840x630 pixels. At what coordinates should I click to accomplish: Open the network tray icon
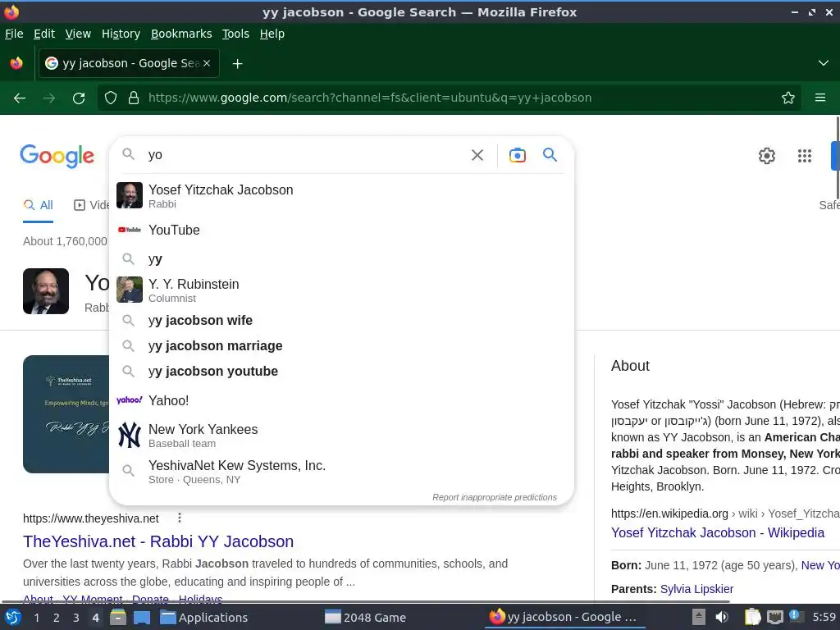click(774, 617)
